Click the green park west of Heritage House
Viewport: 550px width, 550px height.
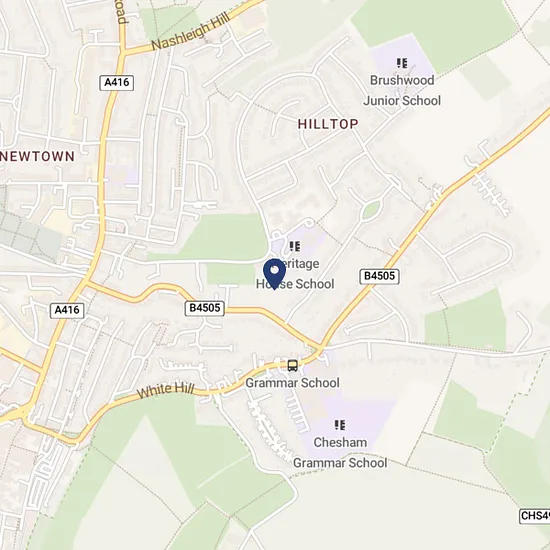tap(226, 237)
